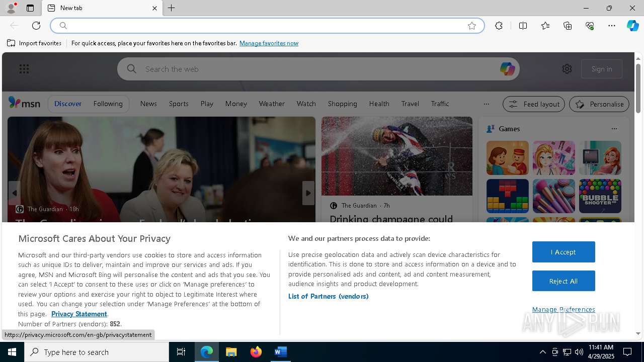Open Collections icon
This screenshot has height=362, width=644.
click(x=568, y=26)
